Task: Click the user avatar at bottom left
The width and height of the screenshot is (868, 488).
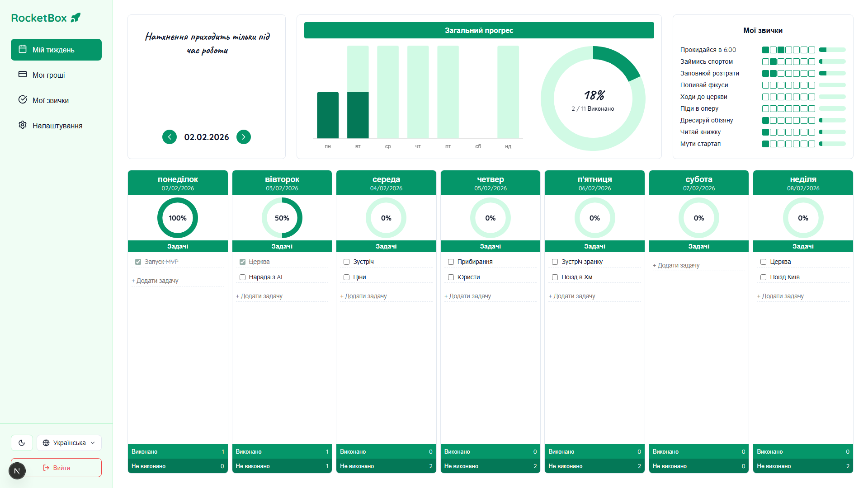Action: tap(17, 471)
